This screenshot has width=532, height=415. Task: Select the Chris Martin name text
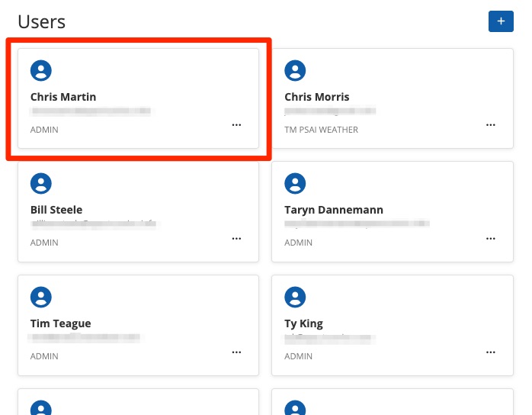coord(63,97)
